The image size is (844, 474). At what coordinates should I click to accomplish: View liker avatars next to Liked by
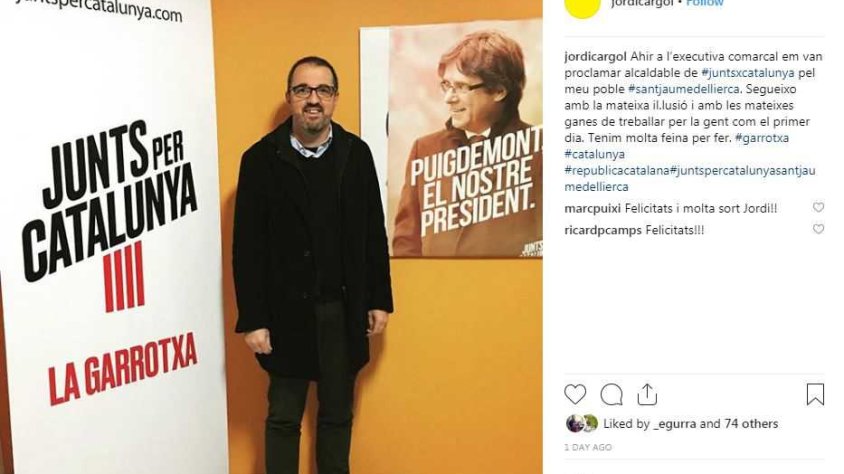tap(582, 423)
